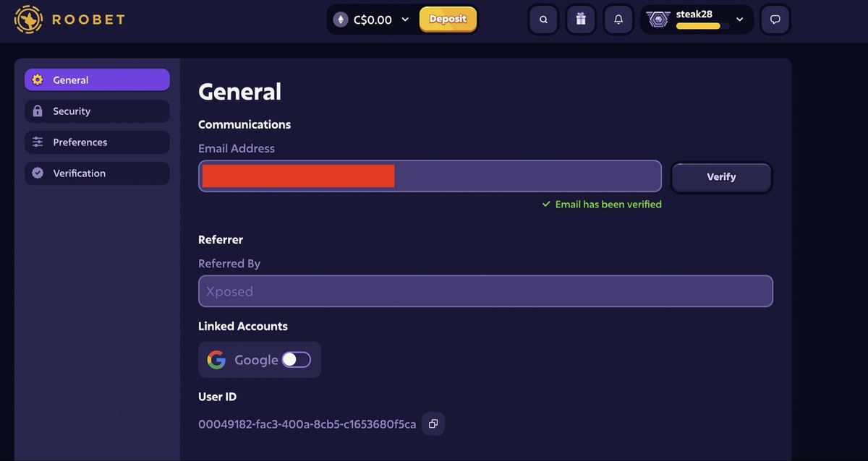868x461 pixels.
Task: Open the search magnifier icon
Action: pos(544,20)
